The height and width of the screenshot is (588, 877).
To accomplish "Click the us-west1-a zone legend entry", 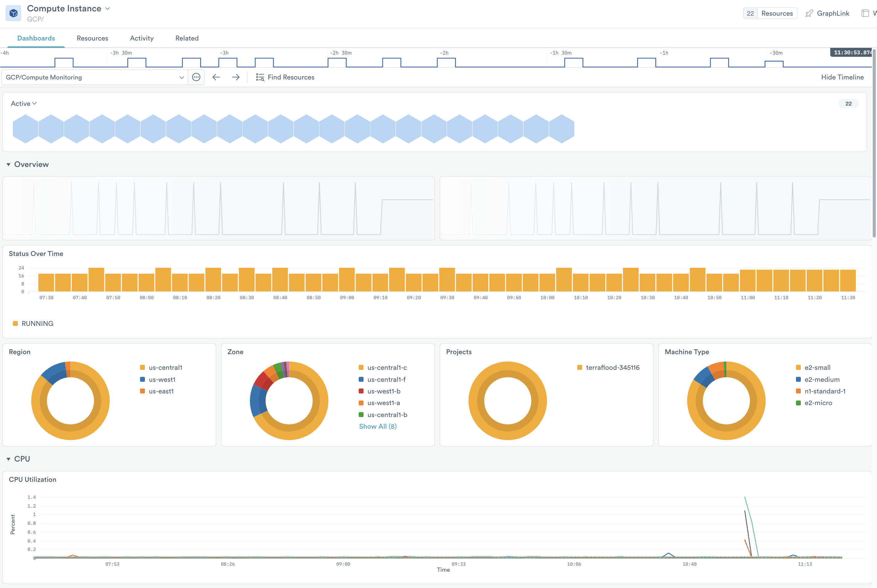I will pyautogui.click(x=379, y=403).
